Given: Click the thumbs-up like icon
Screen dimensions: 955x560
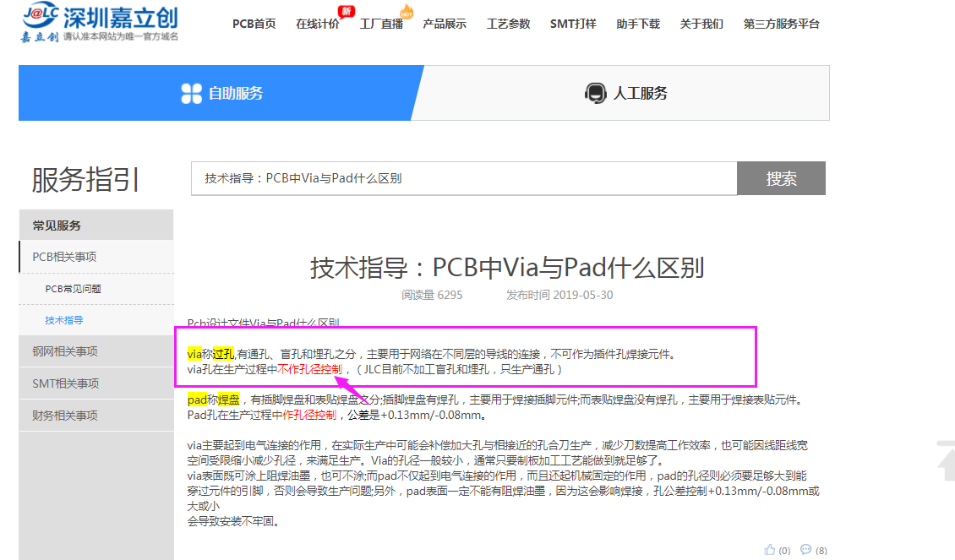Looking at the screenshot, I should pos(770,550).
